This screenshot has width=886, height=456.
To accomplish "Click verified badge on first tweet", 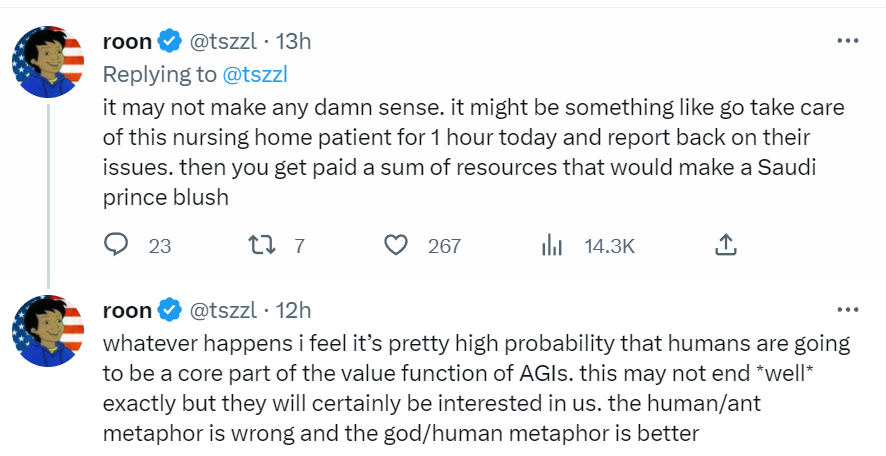I will click(x=170, y=41).
